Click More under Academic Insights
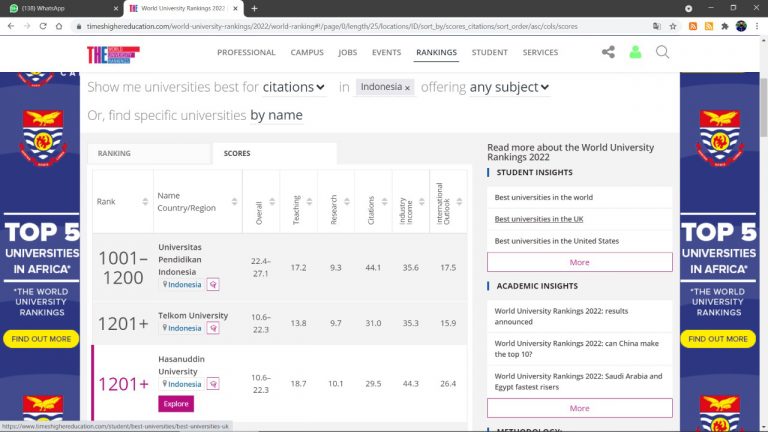Screen dimensions: 768x432 (x=579, y=408)
